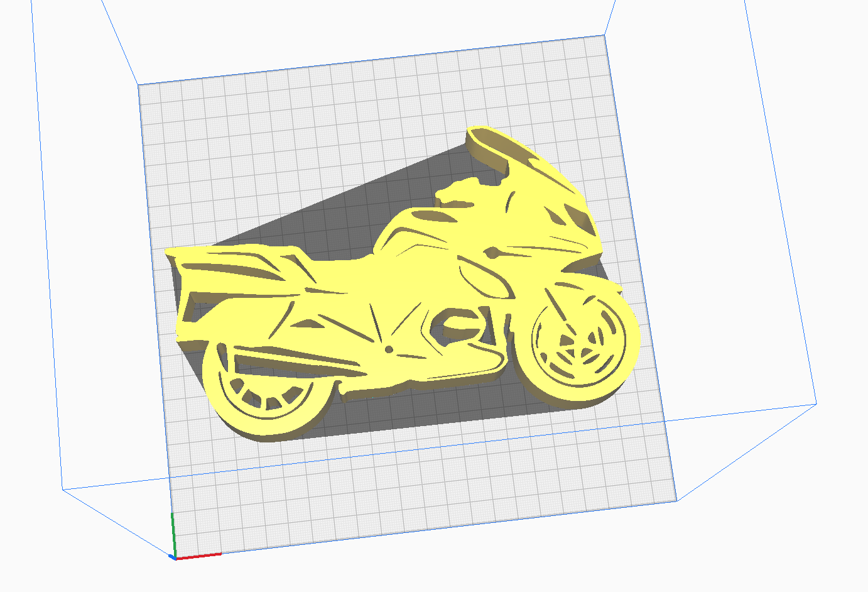This screenshot has width=868, height=592.
Task: Click the small round bolt hole near engine
Action: [389, 349]
